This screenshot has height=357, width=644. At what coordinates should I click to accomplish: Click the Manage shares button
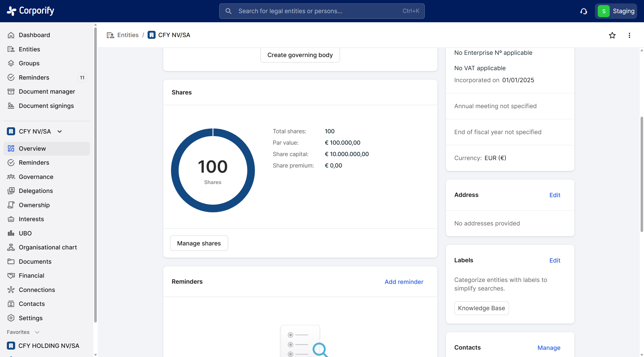(x=199, y=243)
